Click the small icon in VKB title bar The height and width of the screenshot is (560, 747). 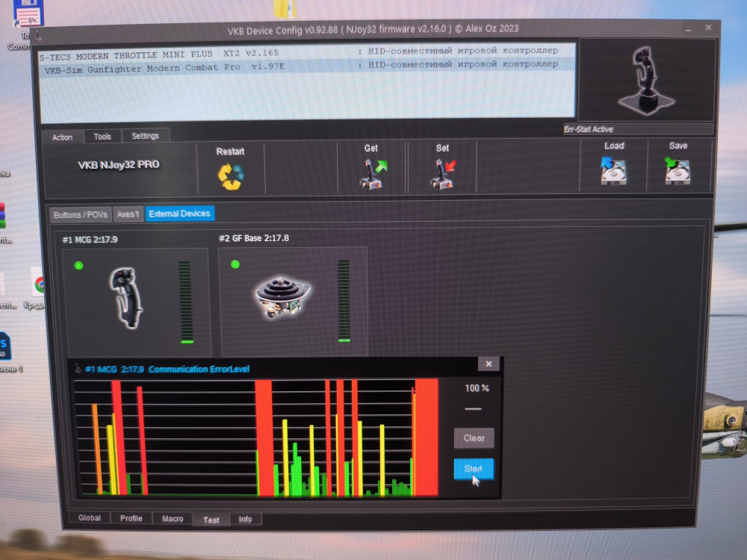37,35
